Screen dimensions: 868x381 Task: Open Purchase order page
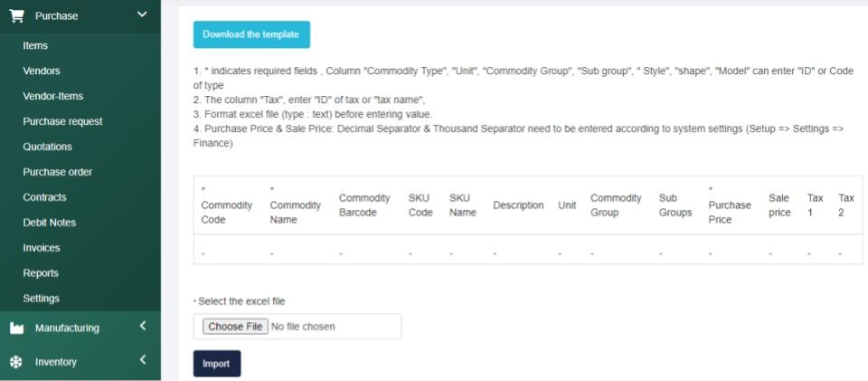(57, 172)
